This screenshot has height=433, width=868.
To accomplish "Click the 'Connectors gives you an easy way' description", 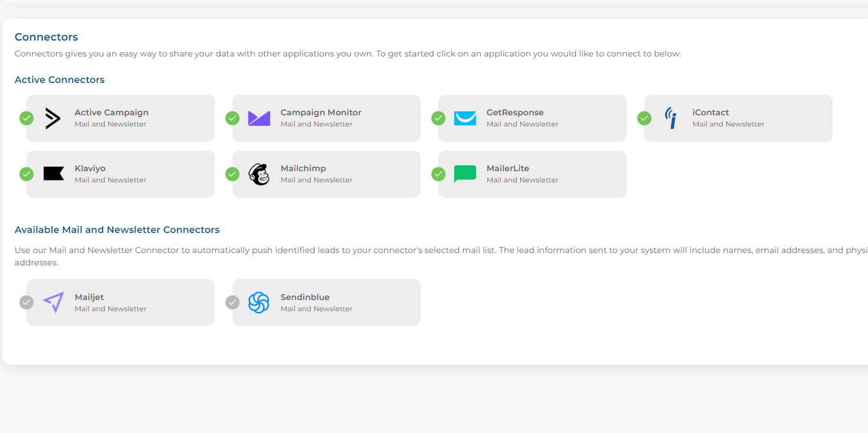I will [x=348, y=54].
